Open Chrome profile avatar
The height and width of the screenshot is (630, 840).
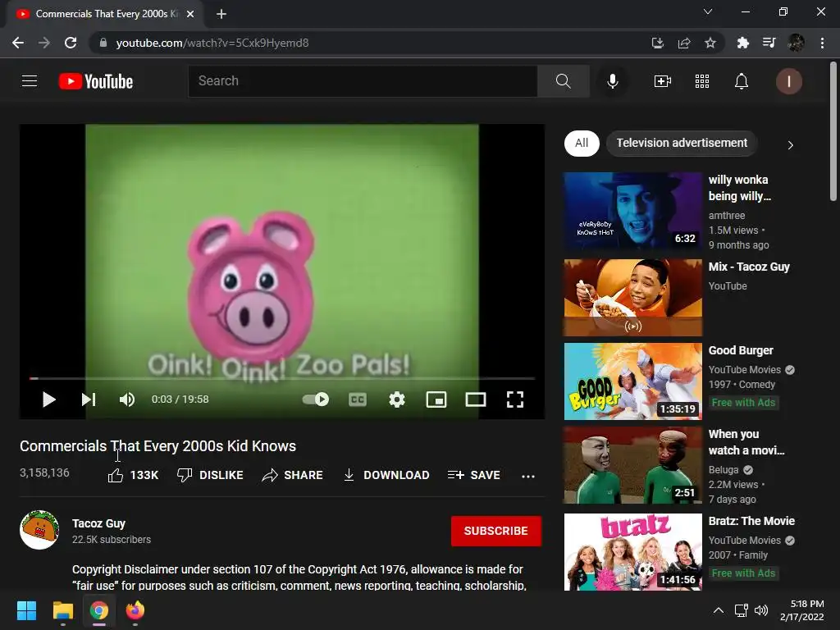click(x=796, y=43)
